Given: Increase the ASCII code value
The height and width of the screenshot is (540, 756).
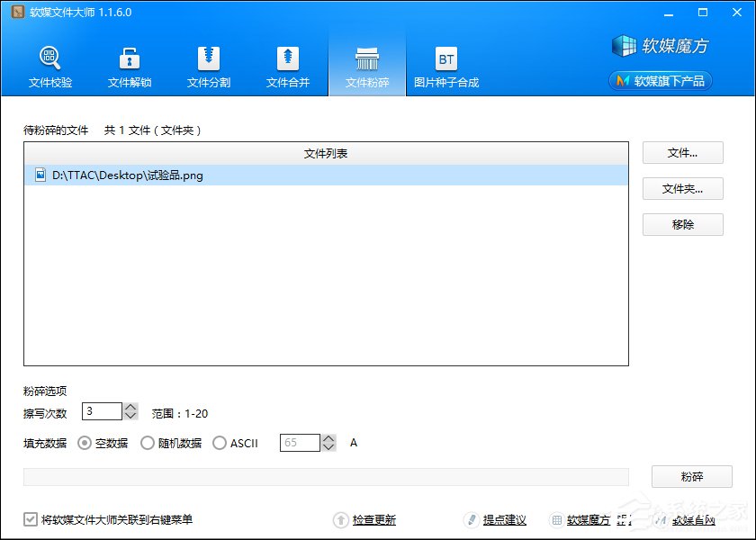Looking at the screenshot, I should click(x=328, y=439).
